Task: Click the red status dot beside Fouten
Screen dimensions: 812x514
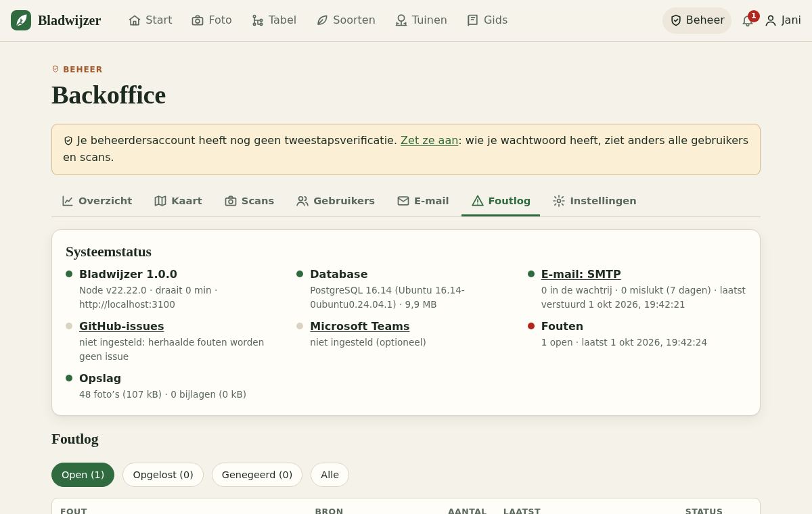Action: pyautogui.click(x=531, y=326)
